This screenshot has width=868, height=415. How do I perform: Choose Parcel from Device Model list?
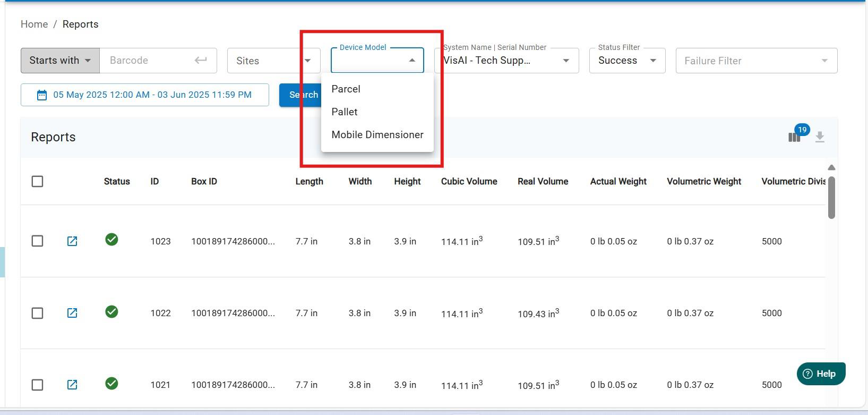(x=346, y=89)
